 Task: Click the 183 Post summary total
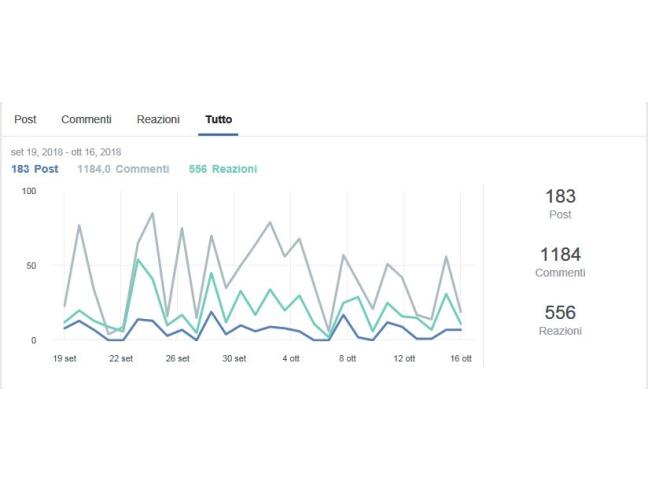(560, 202)
